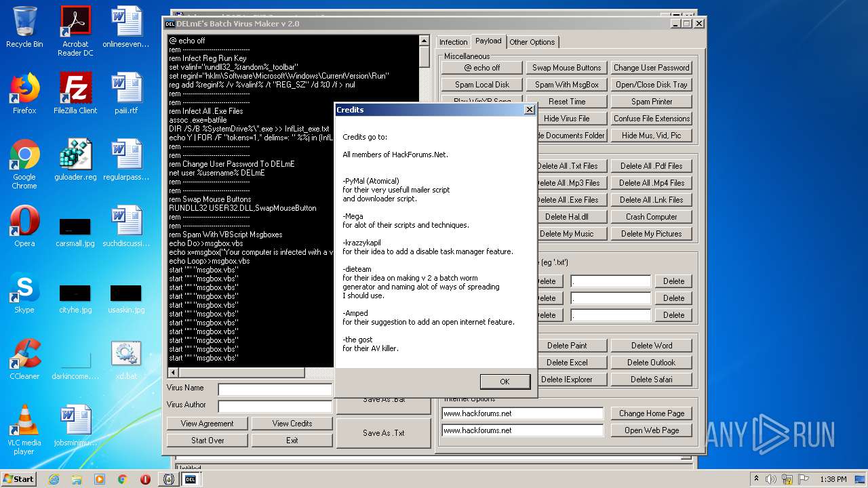Click the Crash Computer button
868x488 pixels.
click(x=652, y=217)
